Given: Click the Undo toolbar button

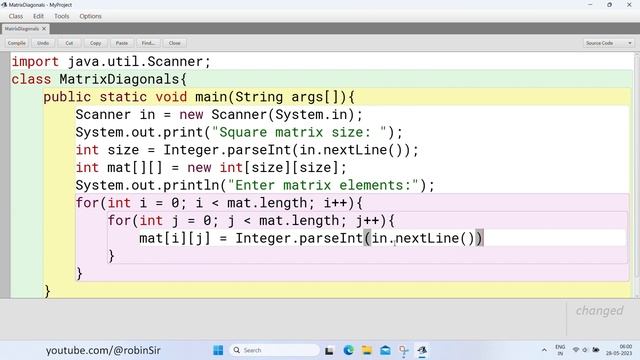Looking at the screenshot, I should point(43,43).
